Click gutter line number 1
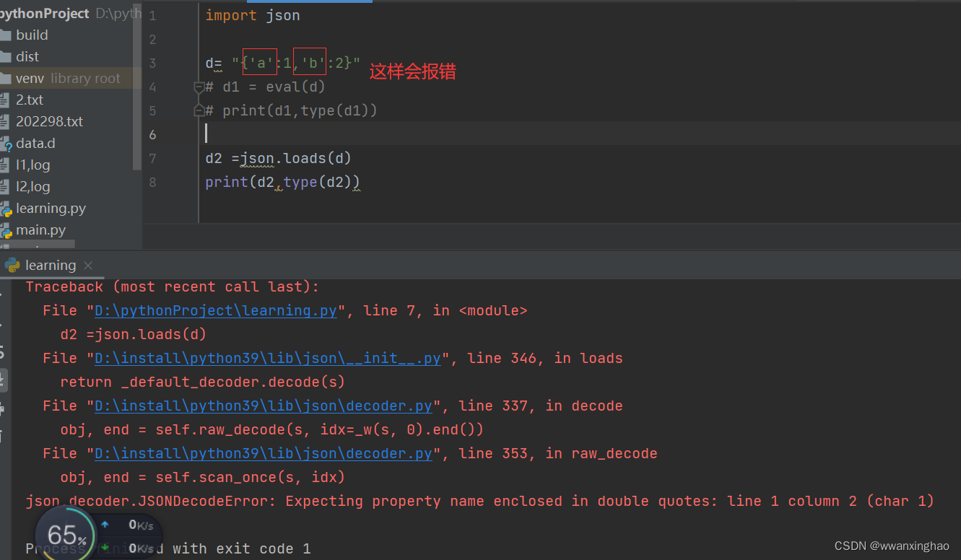961x560 pixels. (x=152, y=15)
